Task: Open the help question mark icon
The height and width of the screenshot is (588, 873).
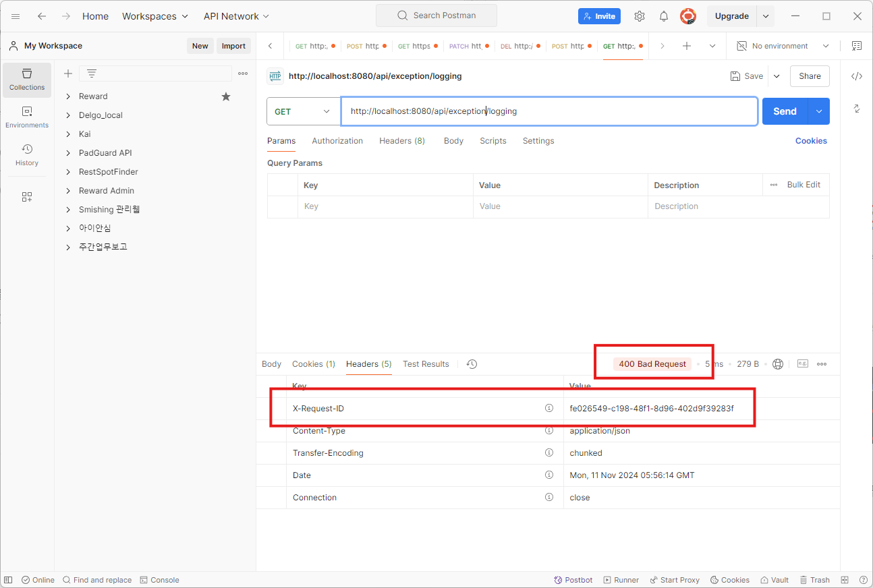Action: [864, 580]
